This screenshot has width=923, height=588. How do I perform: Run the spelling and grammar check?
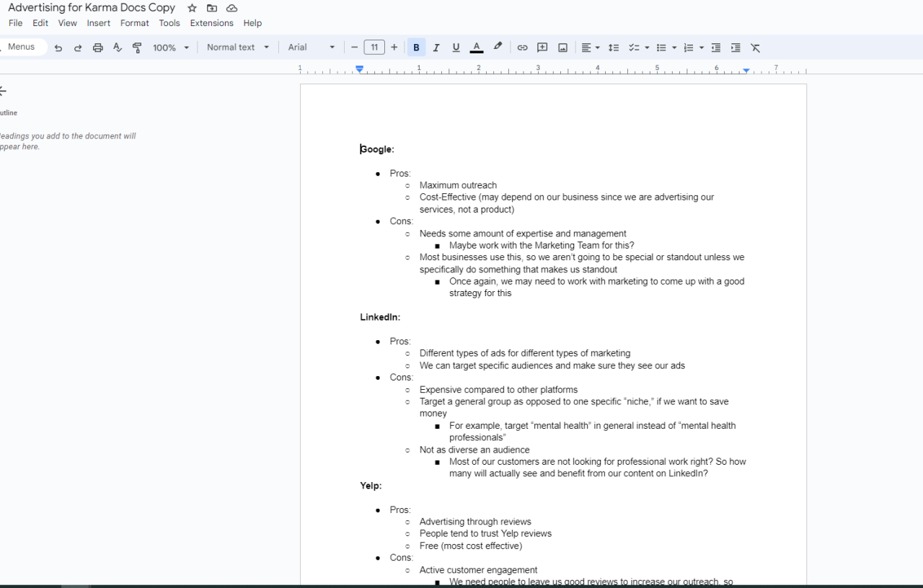pos(118,48)
